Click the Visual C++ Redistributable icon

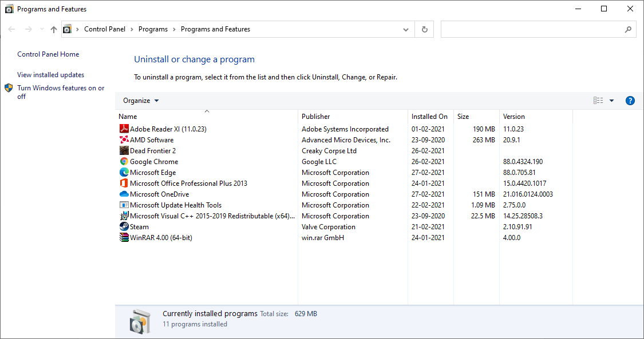[124, 216]
